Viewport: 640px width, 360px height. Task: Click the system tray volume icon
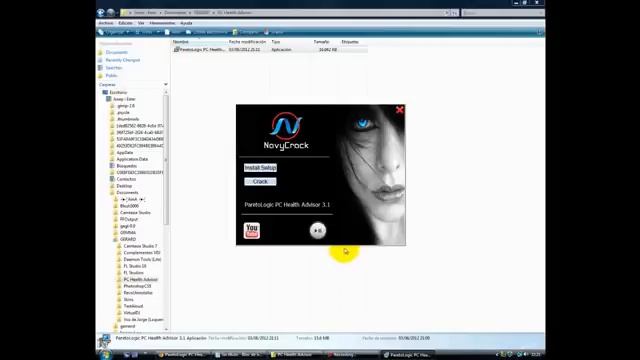pyautogui.click(x=525, y=354)
